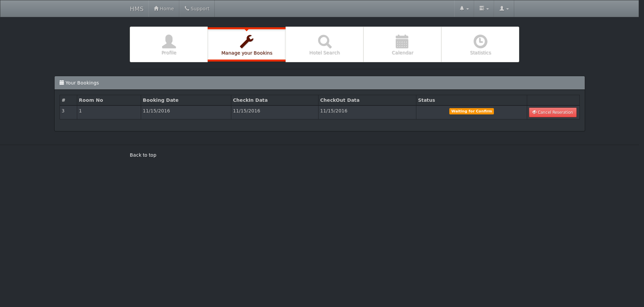The height and width of the screenshot is (307, 644).
Task: Click the Cancel Reseration button
Action: coord(552,112)
